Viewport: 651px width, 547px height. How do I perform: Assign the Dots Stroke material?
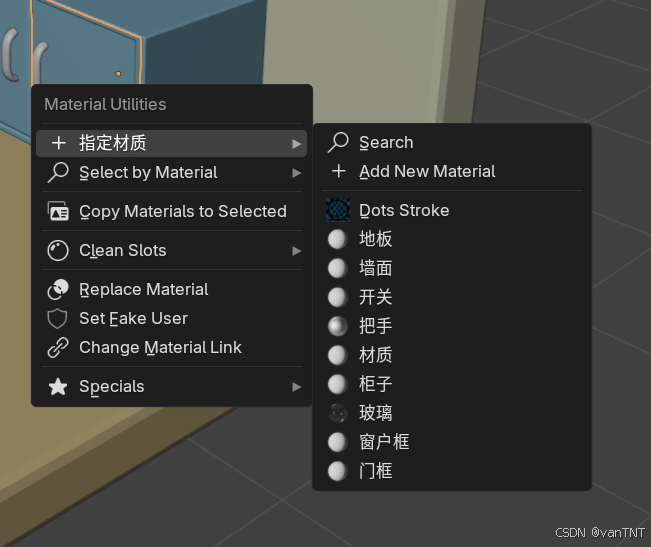pyautogui.click(x=452, y=210)
